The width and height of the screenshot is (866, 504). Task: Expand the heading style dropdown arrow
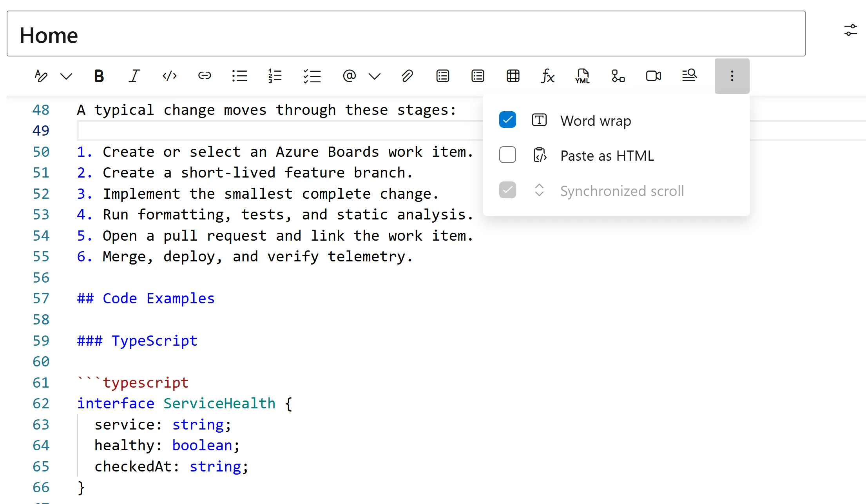pos(66,76)
